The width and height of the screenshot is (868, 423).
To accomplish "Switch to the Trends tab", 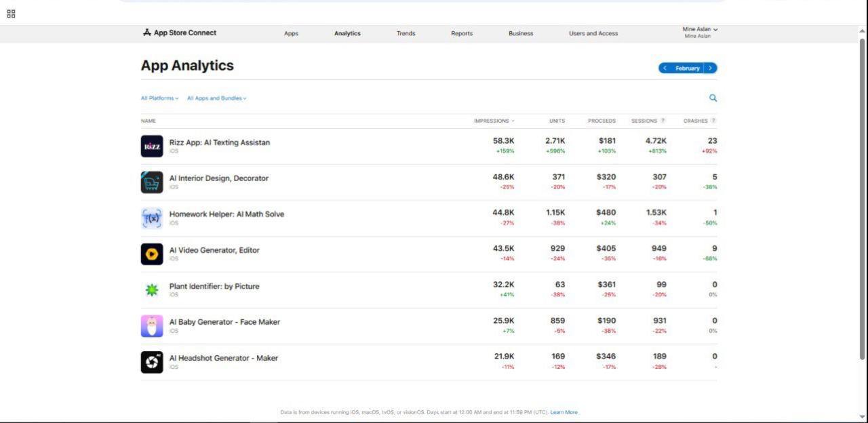I will point(406,33).
